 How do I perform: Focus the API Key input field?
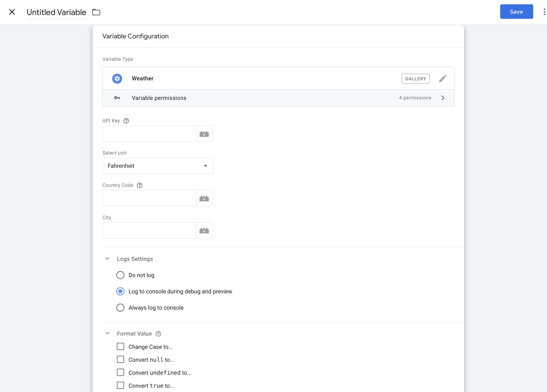pyautogui.click(x=149, y=134)
